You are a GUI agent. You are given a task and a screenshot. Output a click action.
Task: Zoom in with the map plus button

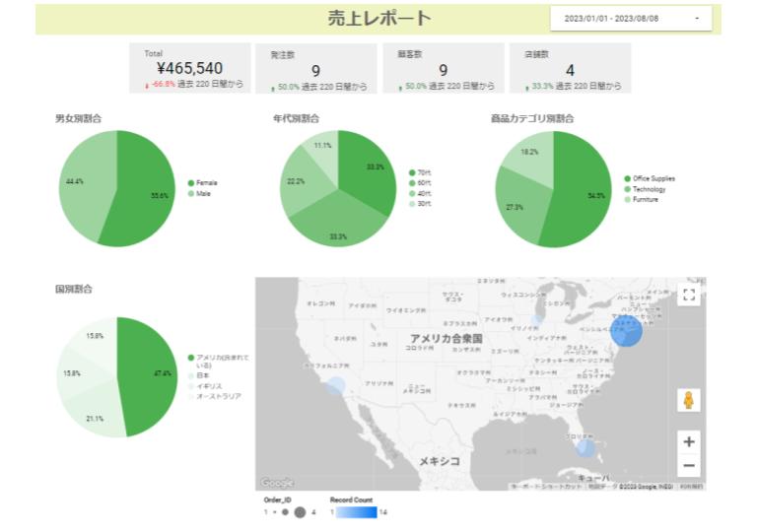pos(689,441)
